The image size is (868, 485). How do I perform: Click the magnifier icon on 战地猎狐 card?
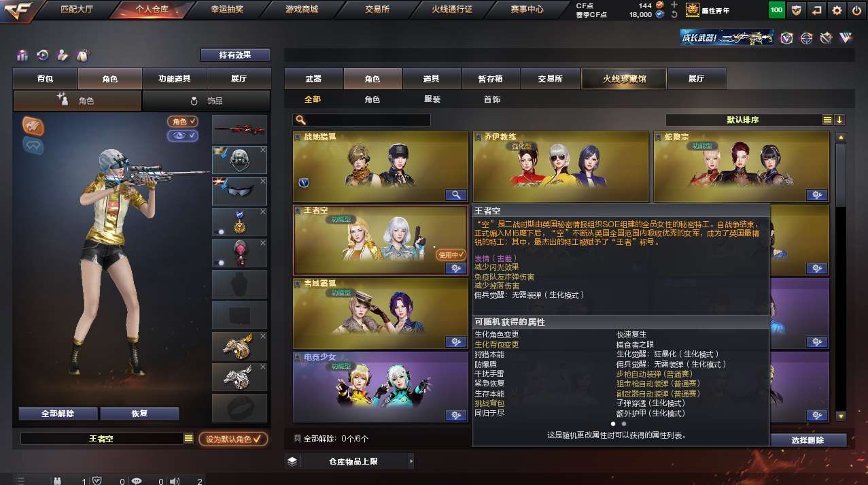click(x=455, y=195)
